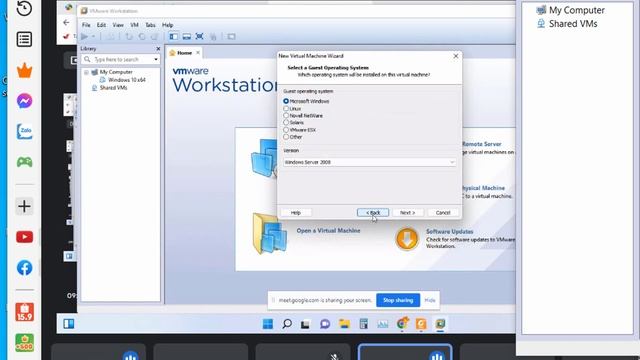Open the Version dropdown showing Windows Server 2008
This screenshot has height=360, width=640.
[x=369, y=162]
